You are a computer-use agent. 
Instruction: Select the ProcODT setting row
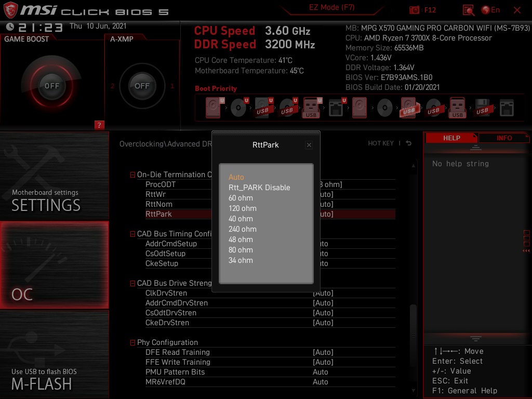(270, 184)
